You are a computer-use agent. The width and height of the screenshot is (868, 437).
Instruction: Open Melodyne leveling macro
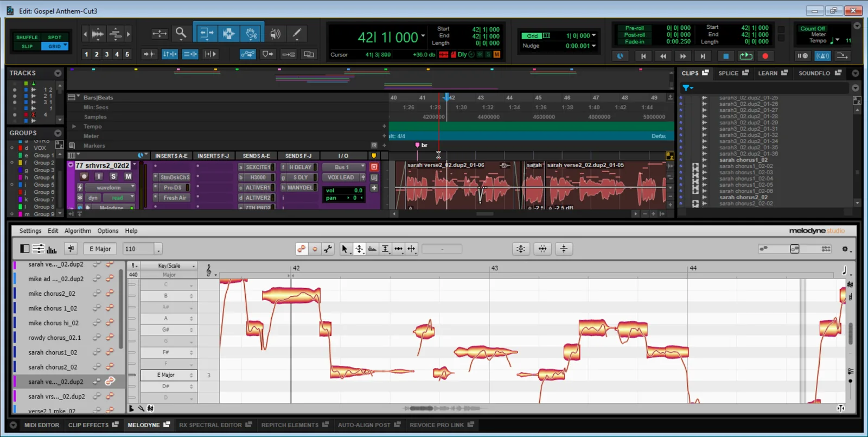pyautogui.click(x=564, y=249)
